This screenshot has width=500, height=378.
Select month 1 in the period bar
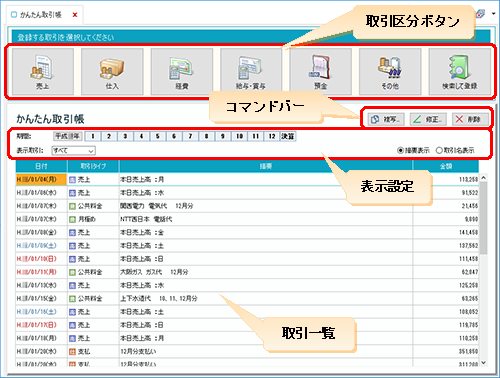(93, 136)
